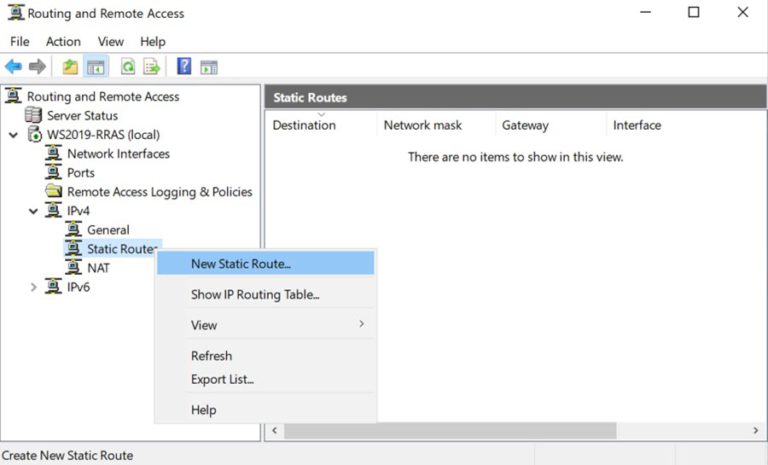Viewport: 768px width, 465px height.
Task: Open the File menu
Action: pyautogui.click(x=20, y=42)
